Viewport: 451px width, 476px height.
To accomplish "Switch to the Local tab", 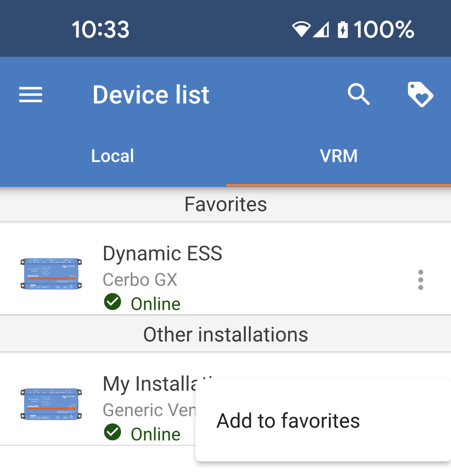I will point(113,156).
